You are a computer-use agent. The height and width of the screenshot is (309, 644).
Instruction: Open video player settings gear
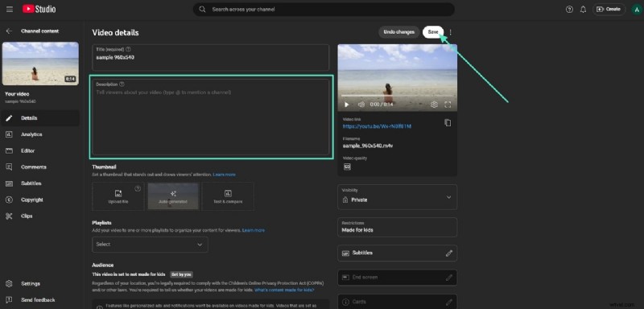[x=434, y=105]
